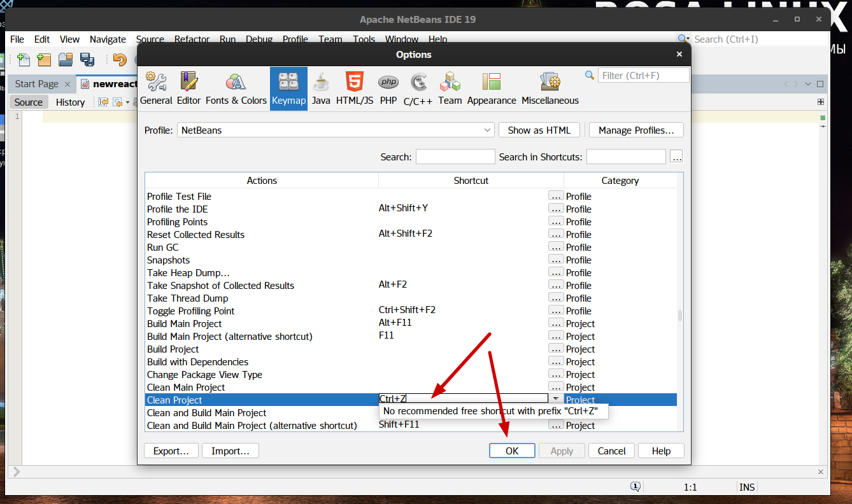Click Show as HTML button
This screenshot has width=852, height=504.
(x=539, y=130)
